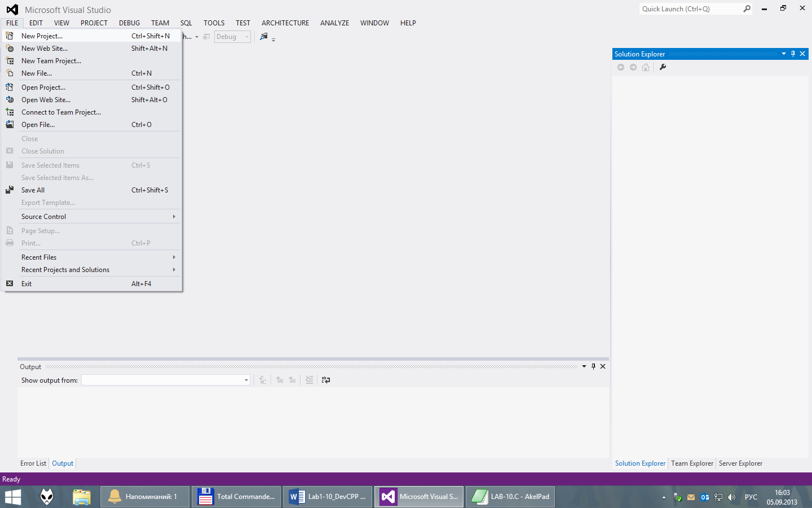This screenshot has width=812, height=508.
Task: Expand the Source Control submenu
Action: coord(174,216)
